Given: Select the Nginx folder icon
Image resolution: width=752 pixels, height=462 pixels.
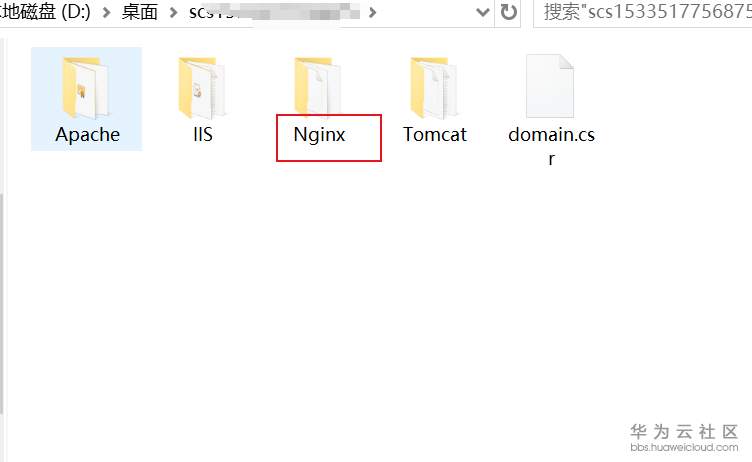Looking at the screenshot, I should (x=318, y=86).
